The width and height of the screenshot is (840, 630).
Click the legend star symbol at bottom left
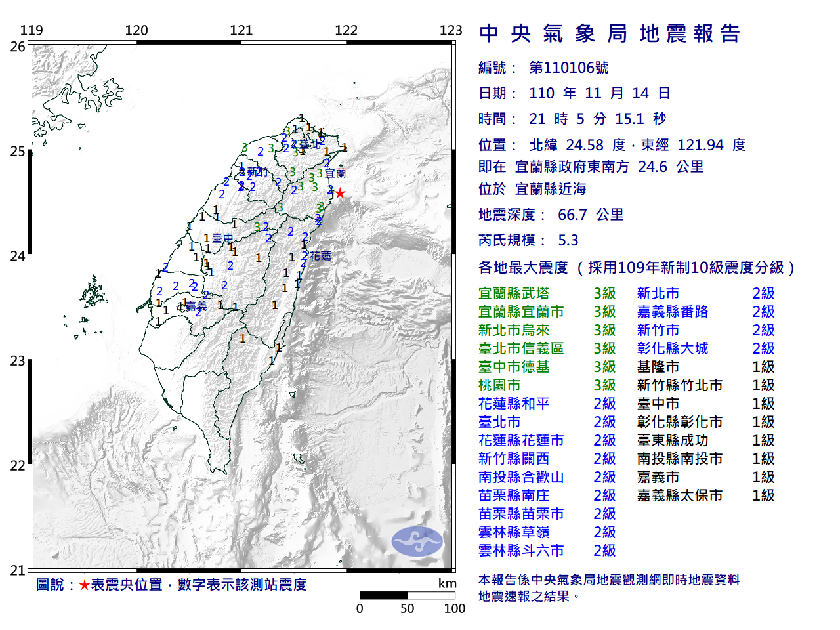pos(85,584)
